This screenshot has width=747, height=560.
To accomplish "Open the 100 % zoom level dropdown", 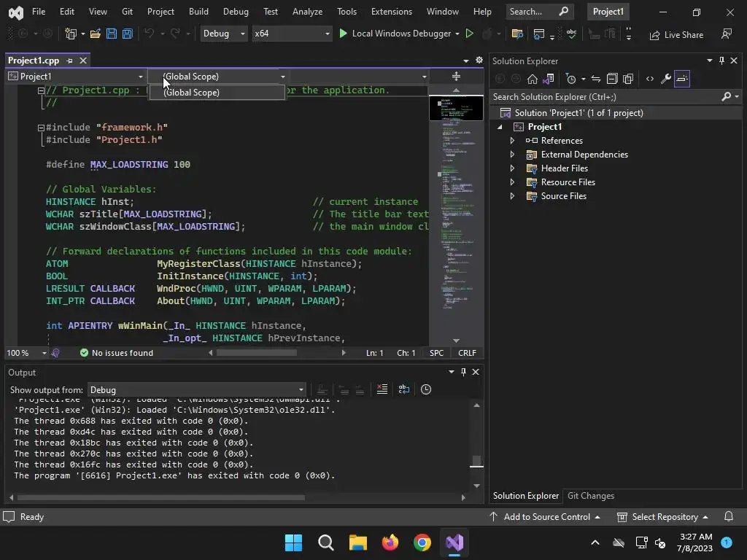I will 26,353.
